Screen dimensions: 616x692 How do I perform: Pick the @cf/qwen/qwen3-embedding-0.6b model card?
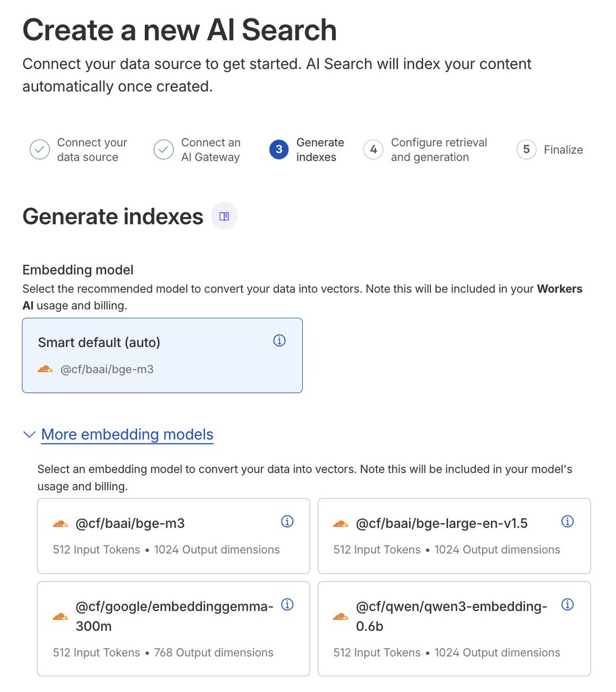pyautogui.click(x=454, y=629)
